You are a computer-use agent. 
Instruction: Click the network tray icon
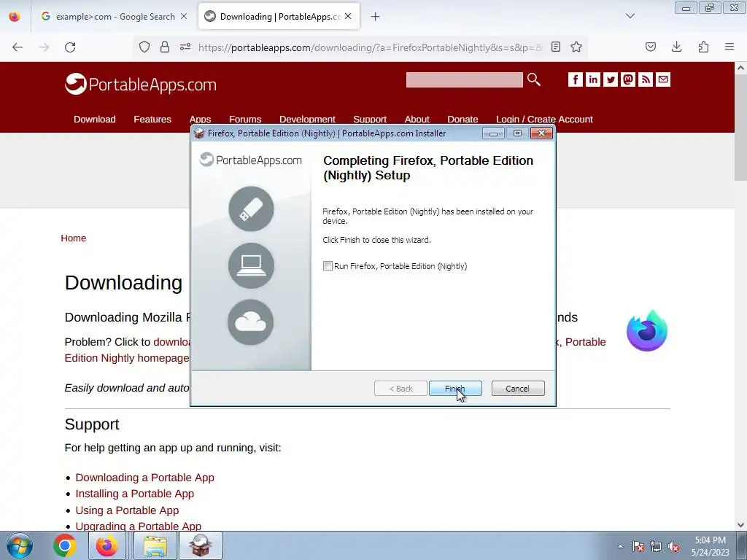pos(656,546)
